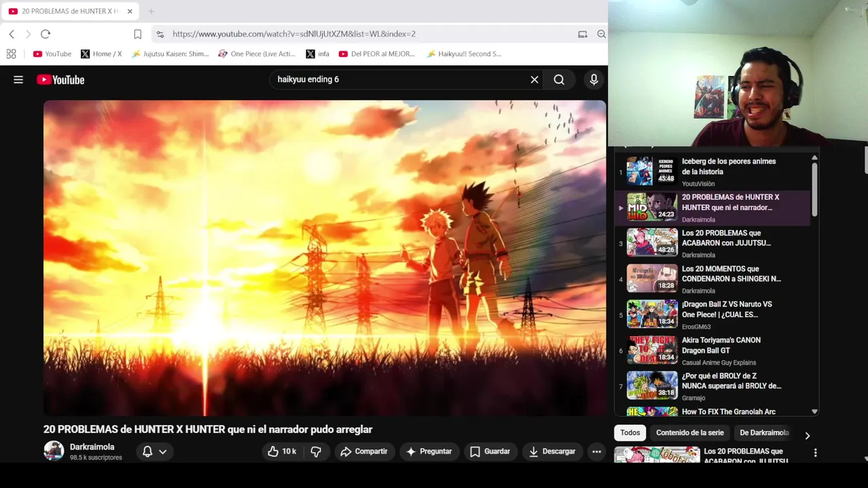
Task: Open the infa bookmark
Action: [x=317, y=54]
